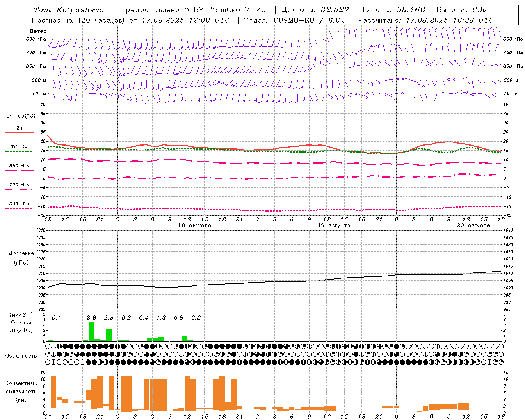Viewport: 525px width, 420px height.
Task: Click the green dotted line under 'Td 2м'
Action: point(18,151)
